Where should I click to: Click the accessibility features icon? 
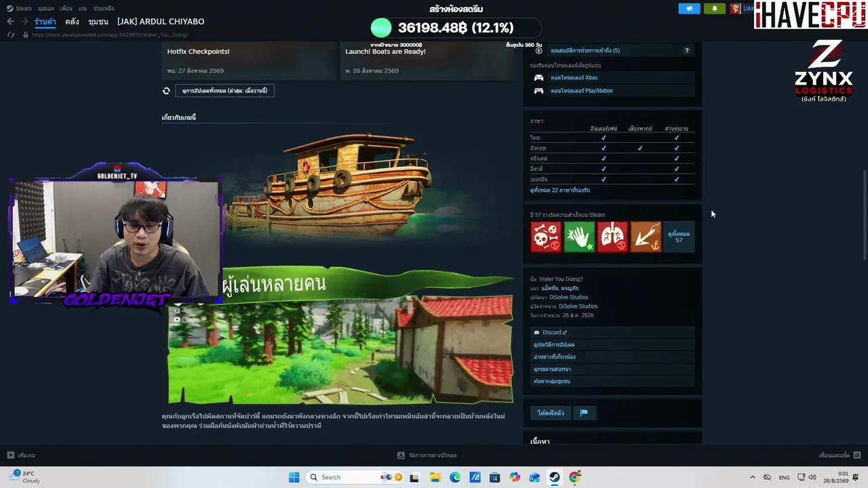pos(539,51)
